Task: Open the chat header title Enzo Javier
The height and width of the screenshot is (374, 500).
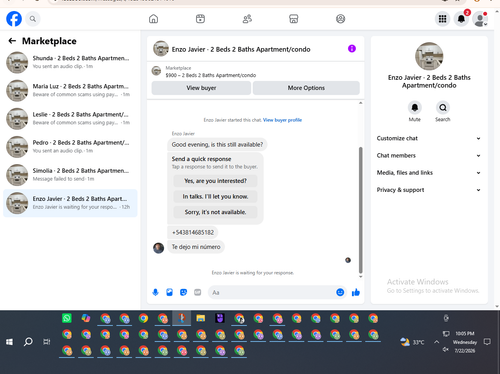Action: (241, 49)
